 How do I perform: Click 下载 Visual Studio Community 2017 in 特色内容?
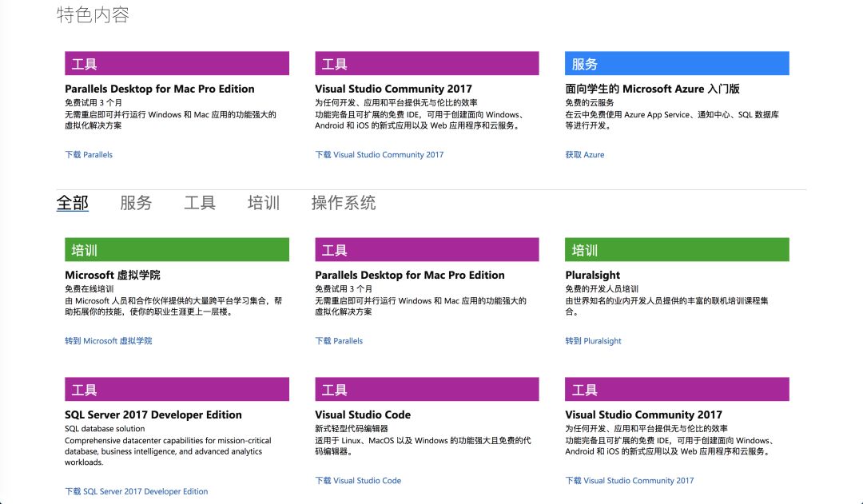tap(379, 155)
